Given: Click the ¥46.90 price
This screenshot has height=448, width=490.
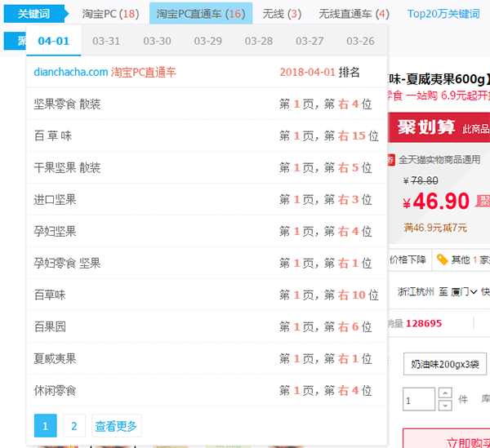Looking at the screenshot, I should [x=436, y=201].
